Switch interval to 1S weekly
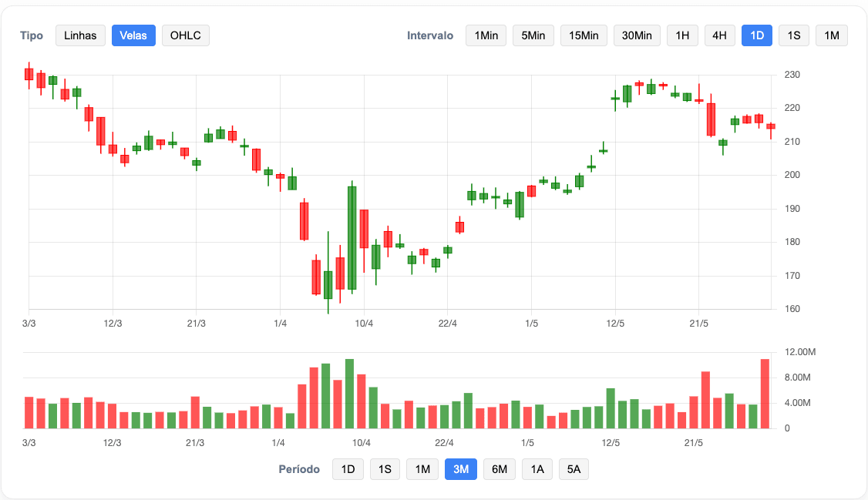This screenshot has width=868, height=500. 794,35
